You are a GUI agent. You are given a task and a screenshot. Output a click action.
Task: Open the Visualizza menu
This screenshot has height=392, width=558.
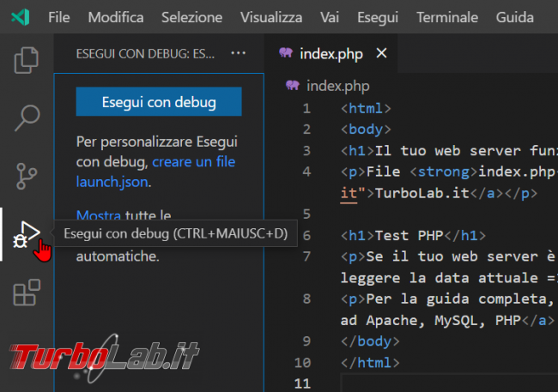click(x=271, y=17)
